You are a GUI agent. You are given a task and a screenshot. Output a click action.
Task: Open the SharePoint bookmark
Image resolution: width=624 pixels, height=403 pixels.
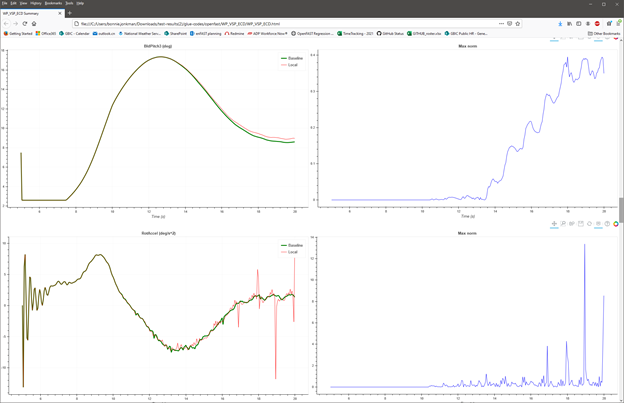[x=176, y=34]
